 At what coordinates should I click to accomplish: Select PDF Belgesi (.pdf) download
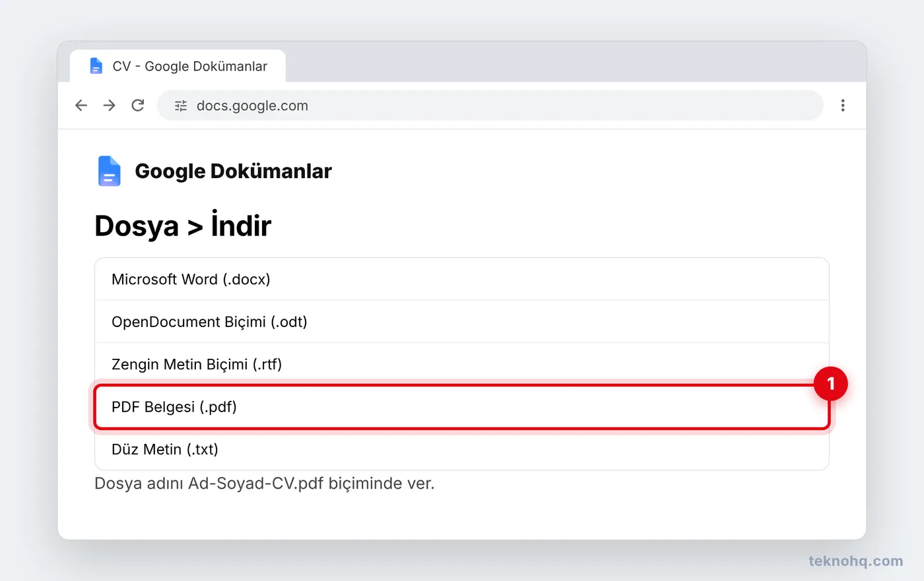462,407
